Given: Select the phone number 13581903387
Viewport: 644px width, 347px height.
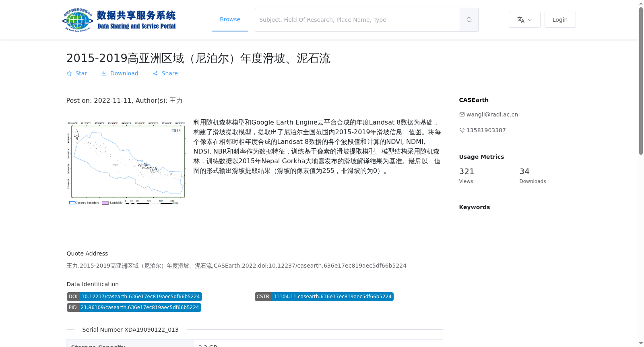Looking at the screenshot, I should [486, 130].
